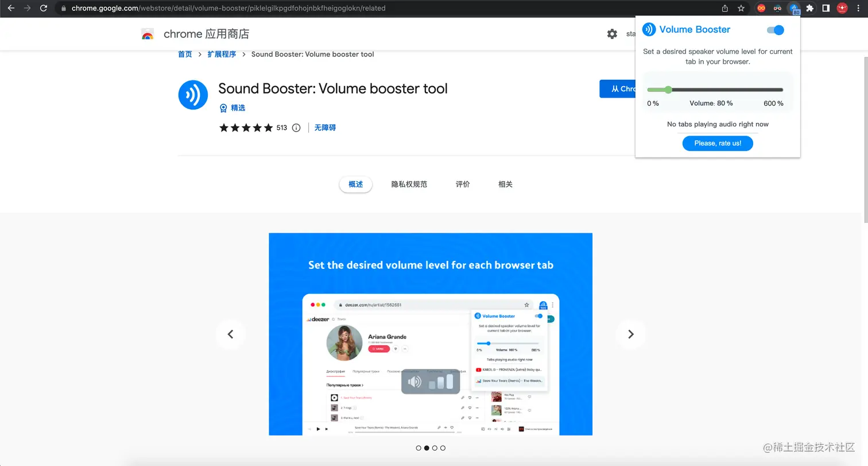Select the second carousel dot
This screenshot has height=466, width=868.
point(427,448)
